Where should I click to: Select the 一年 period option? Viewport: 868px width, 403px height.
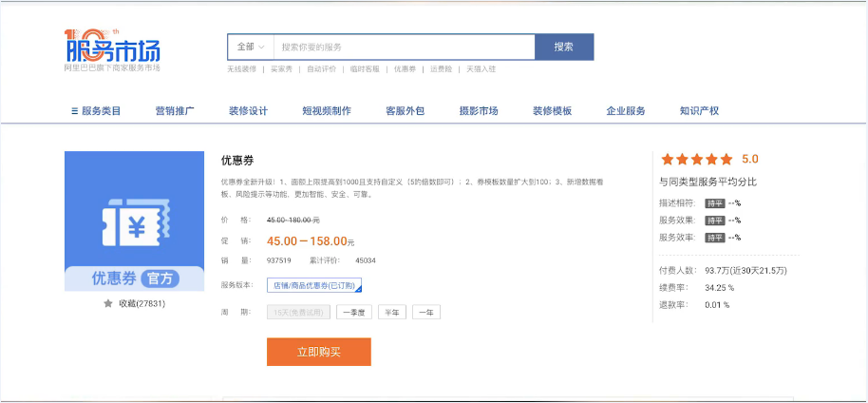[426, 312]
